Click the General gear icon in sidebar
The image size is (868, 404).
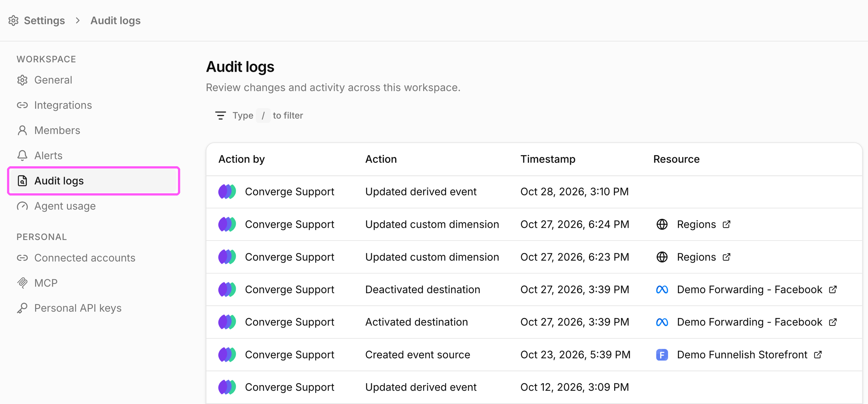click(x=22, y=80)
